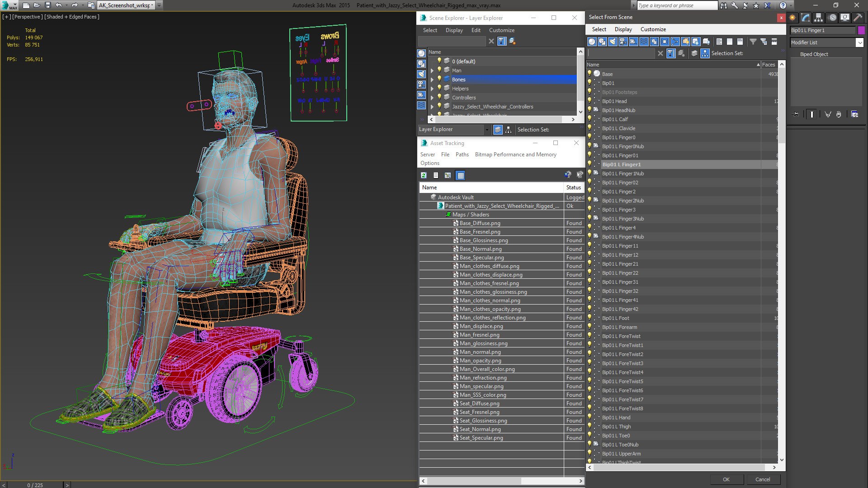Toggle Display Shapes filter in Select From Scene
This screenshot has height=488, width=868.
pyautogui.click(x=602, y=42)
